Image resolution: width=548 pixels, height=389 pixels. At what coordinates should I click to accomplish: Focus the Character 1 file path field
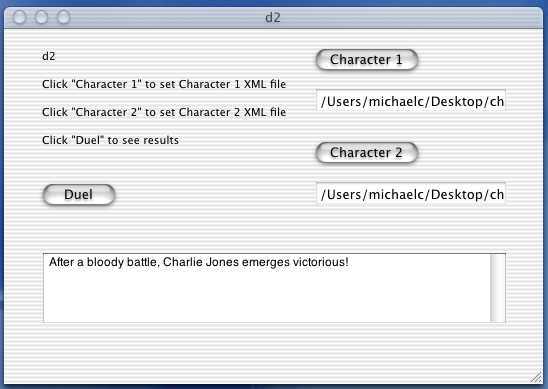pyautogui.click(x=411, y=101)
